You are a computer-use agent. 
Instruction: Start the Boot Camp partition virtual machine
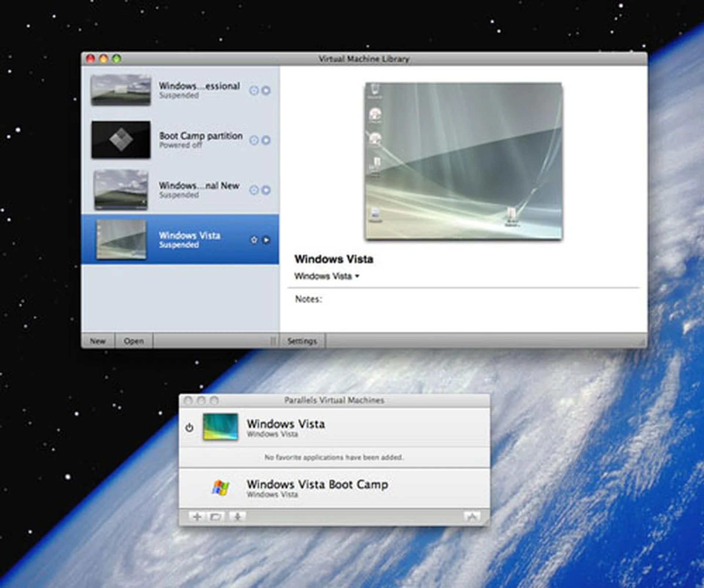(x=267, y=140)
